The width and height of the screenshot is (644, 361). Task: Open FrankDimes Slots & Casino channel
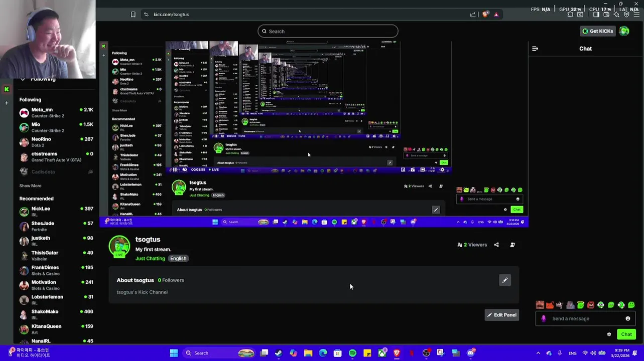[56, 270]
